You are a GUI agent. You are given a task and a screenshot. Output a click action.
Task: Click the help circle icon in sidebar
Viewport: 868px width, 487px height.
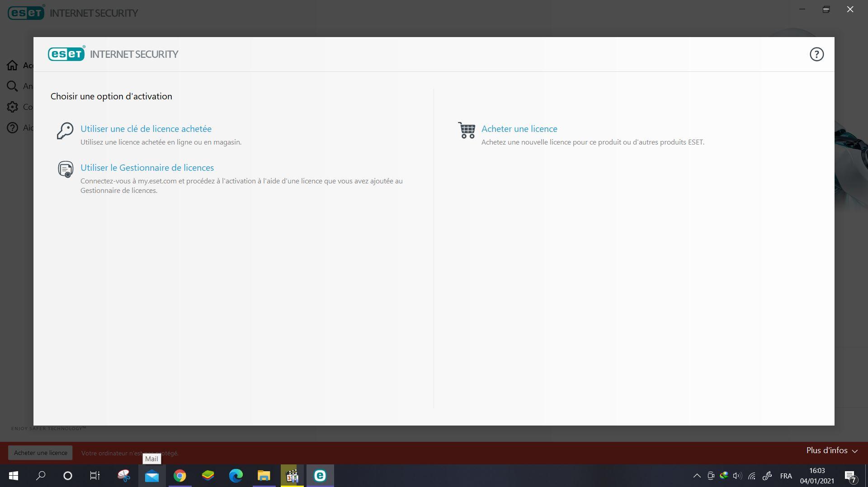click(x=12, y=128)
